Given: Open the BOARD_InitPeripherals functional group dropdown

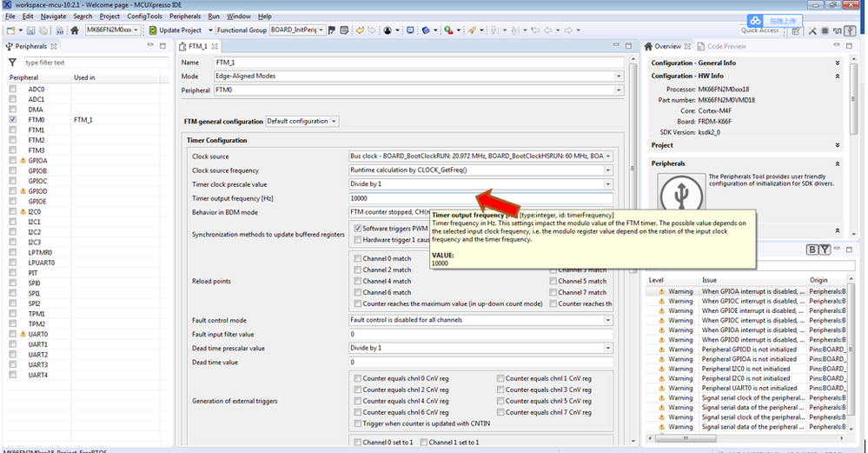Looking at the screenshot, I should [321, 30].
